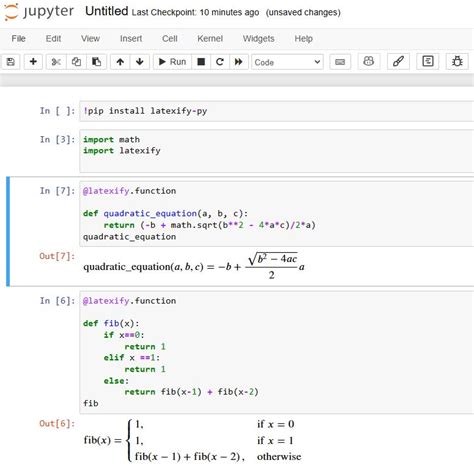Move selected cell up arrow
The height and width of the screenshot is (474, 474).
pos(120,62)
